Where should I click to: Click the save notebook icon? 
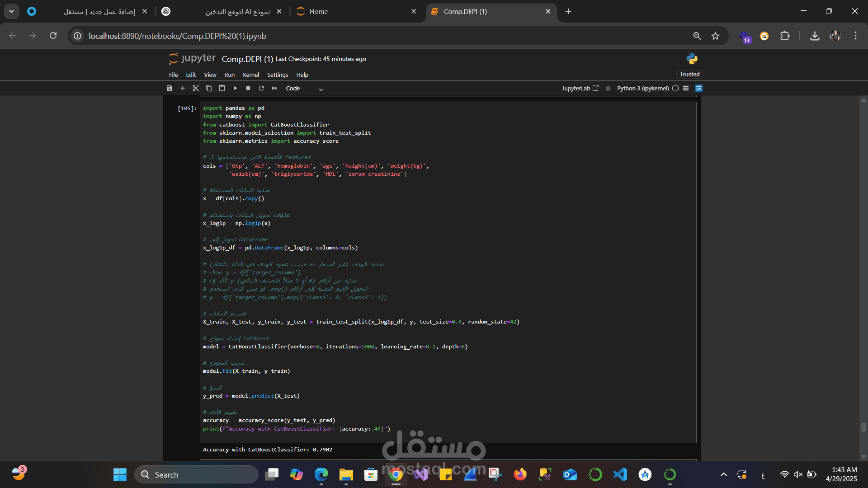click(170, 88)
